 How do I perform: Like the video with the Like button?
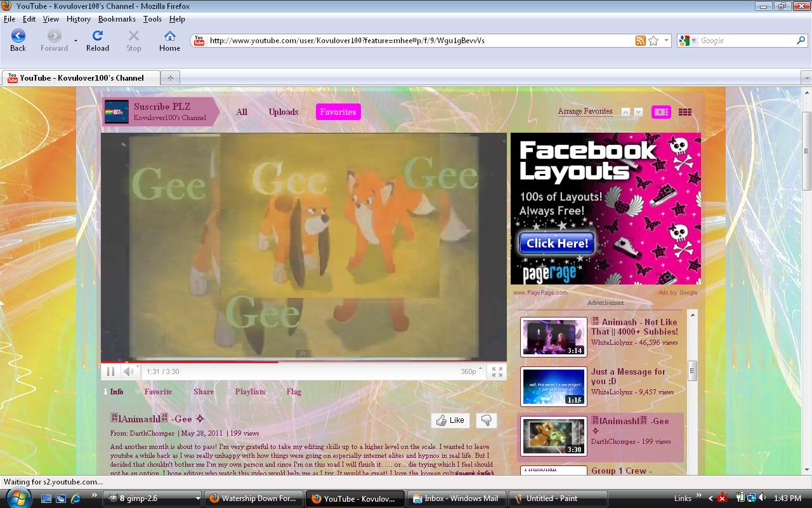[450, 420]
